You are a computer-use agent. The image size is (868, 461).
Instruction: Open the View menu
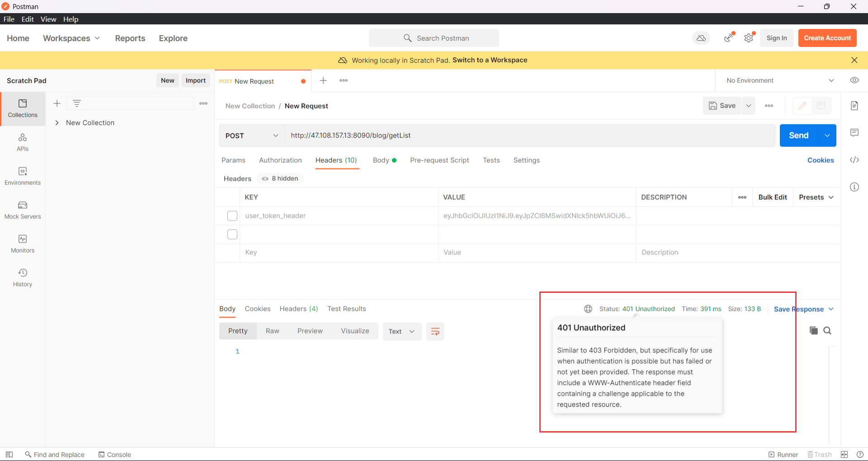coord(48,19)
